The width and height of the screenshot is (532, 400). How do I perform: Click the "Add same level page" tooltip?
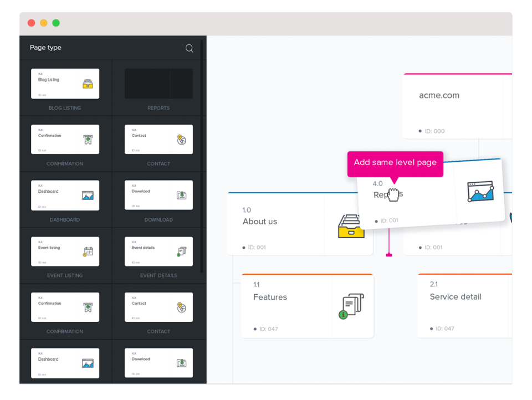[x=395, y=164]
